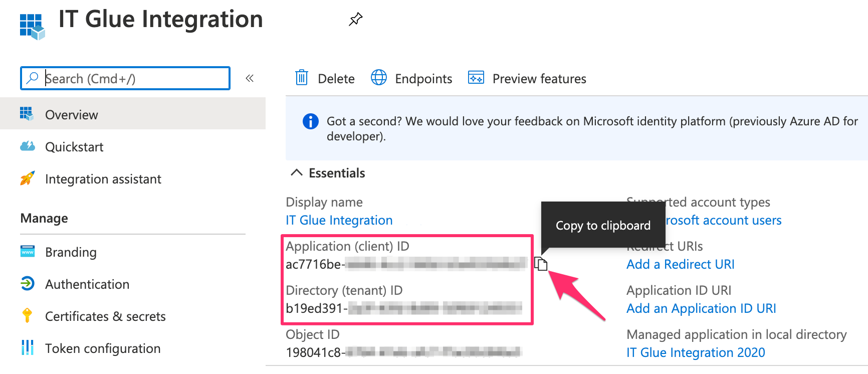
Task: Click the Certificates & secrets key icon
Action: tap(28, 316)
